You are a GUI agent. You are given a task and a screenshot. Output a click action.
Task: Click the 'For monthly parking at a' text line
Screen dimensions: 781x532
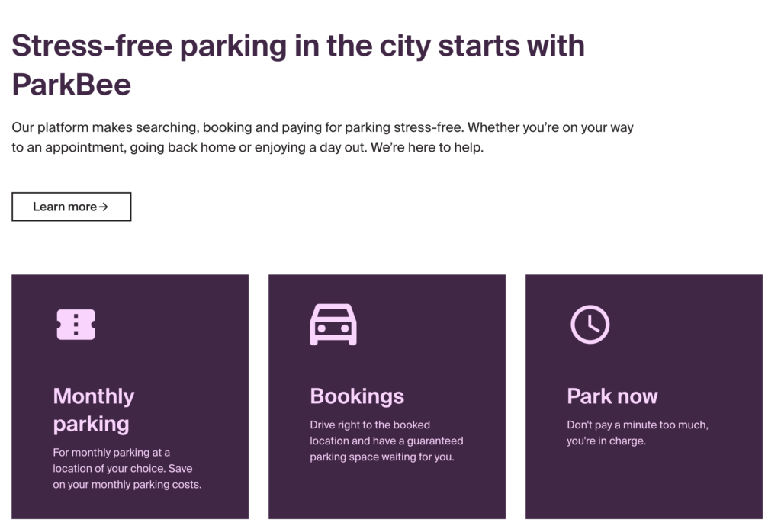click(x=111, y=453)
